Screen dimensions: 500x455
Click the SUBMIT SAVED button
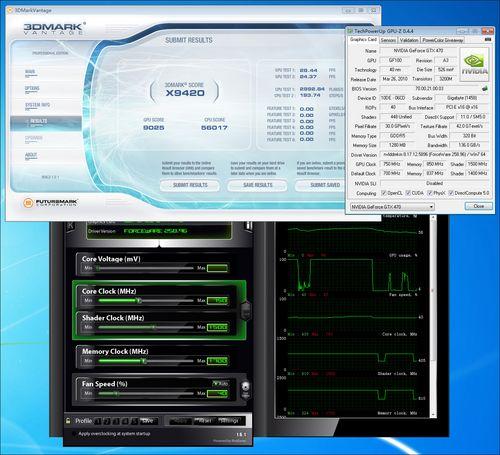point(321,185)
